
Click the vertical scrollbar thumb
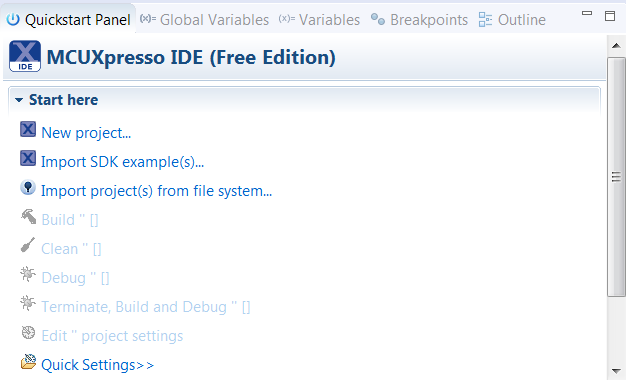coord(616,176)
